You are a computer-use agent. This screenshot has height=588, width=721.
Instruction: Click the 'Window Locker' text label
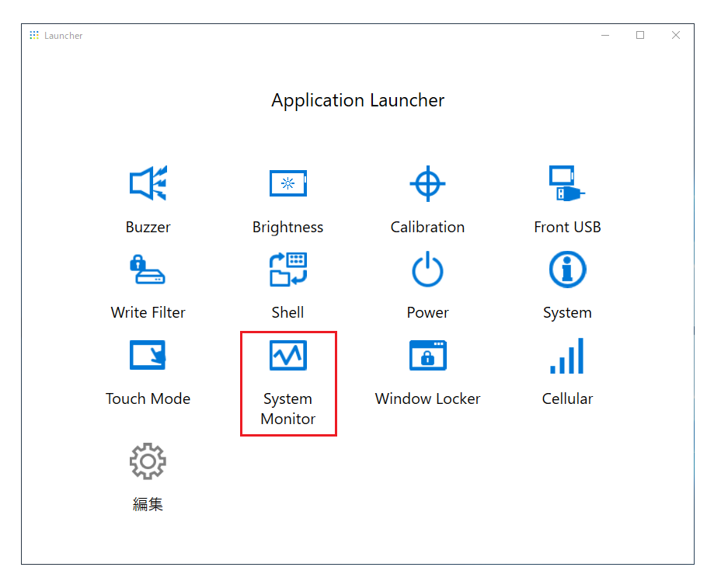[427, 399]
